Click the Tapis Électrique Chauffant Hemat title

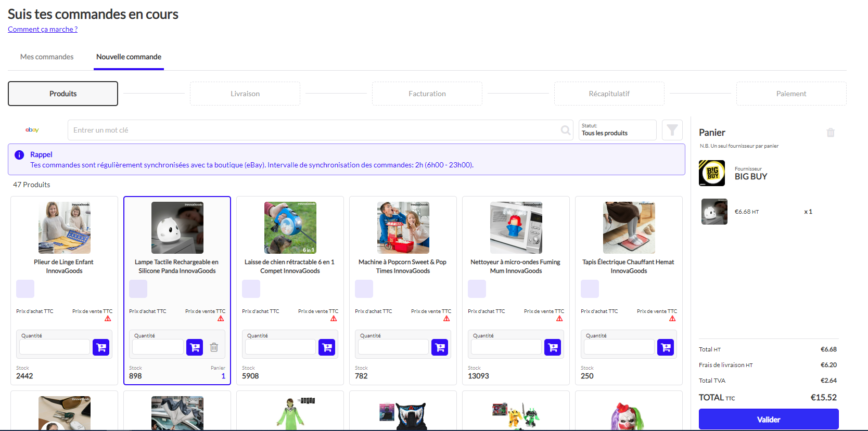pyautogui.click(x=629, y=266)
